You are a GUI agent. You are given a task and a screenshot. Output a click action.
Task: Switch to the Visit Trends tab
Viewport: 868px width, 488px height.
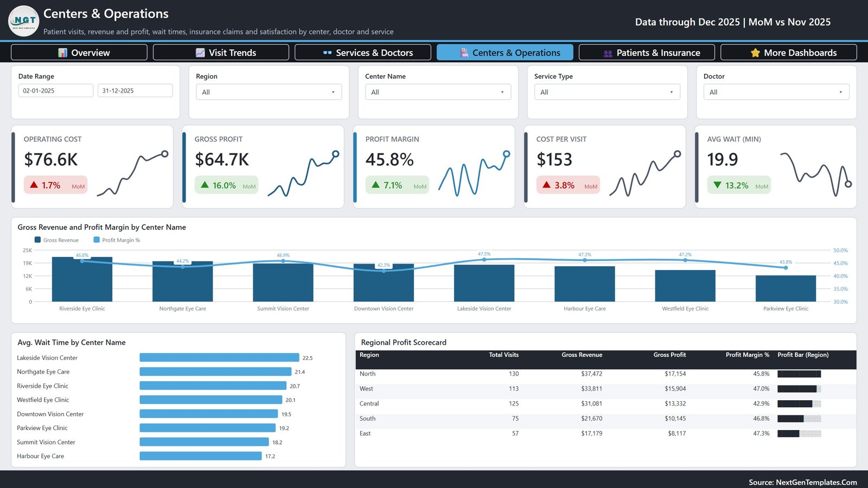click(x=221, y=53)
